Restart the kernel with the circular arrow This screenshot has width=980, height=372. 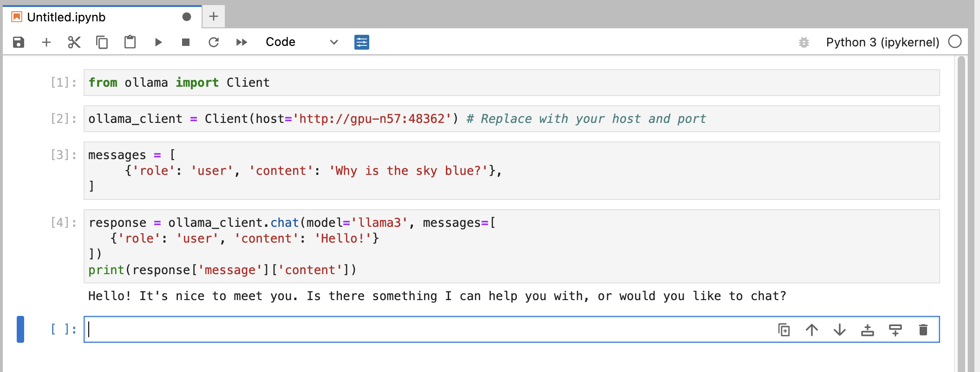click(x=214, y=42)
